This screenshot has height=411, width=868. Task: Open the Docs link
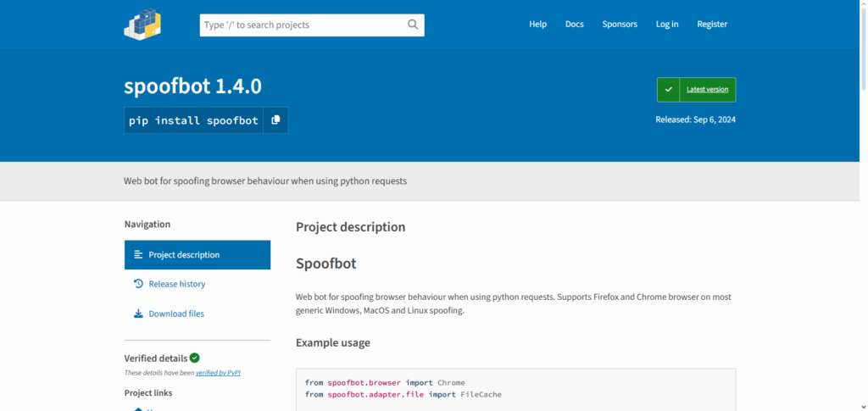[x=574, y=25]
